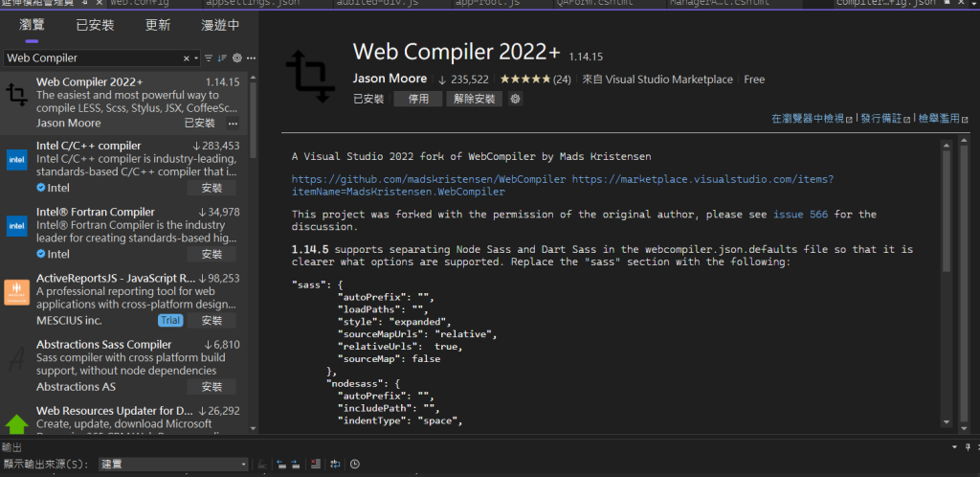Click the description pane scrollbar thumb
Screen dimensions: 980x477
tap(947, 210)
